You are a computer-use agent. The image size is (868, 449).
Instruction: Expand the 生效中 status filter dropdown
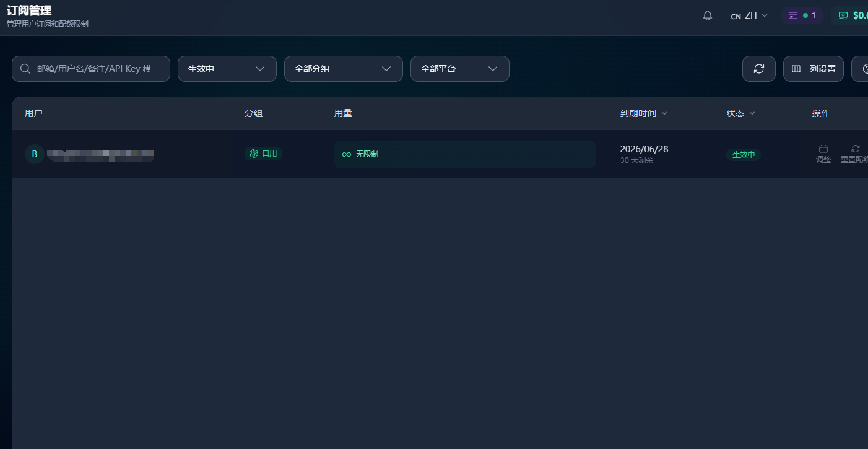227,69
